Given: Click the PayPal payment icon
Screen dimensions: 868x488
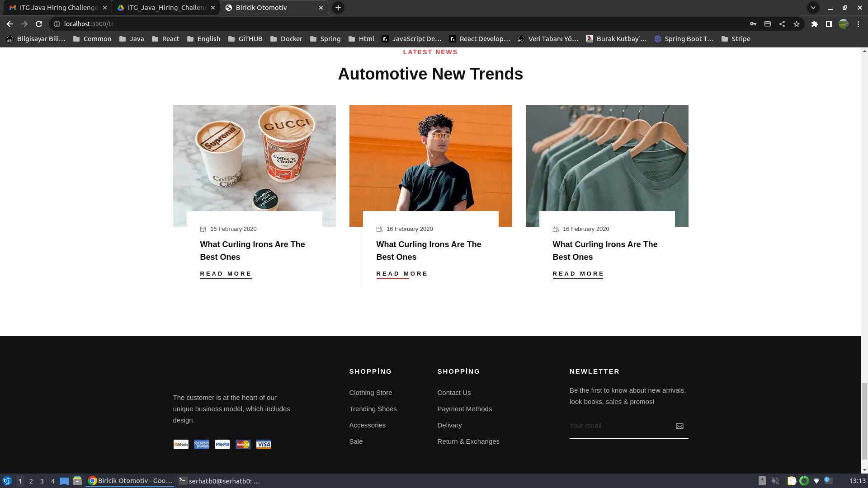Looking at the screenshot, I should pos(222,445).
